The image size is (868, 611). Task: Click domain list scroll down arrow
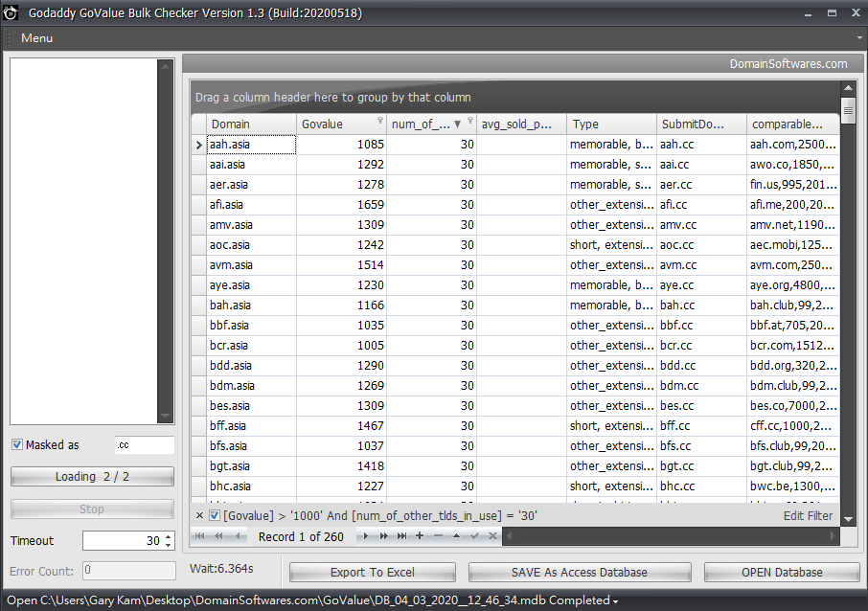pos(165,416)
